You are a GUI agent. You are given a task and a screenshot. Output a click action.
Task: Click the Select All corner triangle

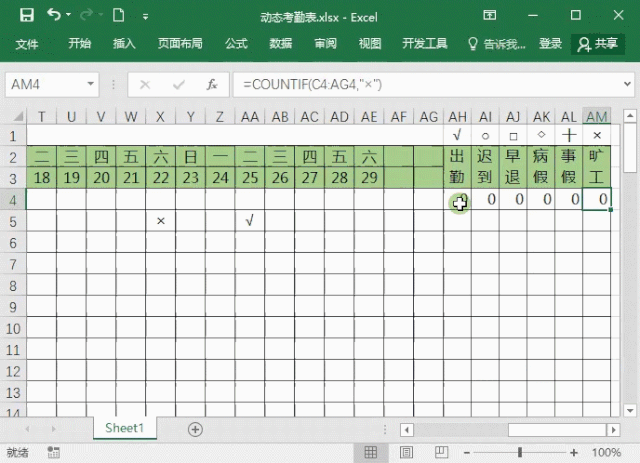[x=18, y=117]
